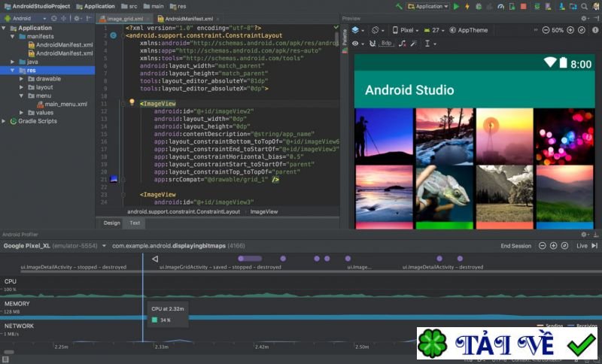602x364 pixels.
Task: Expand the Gradle Scripts tree node
Action: 5,120
